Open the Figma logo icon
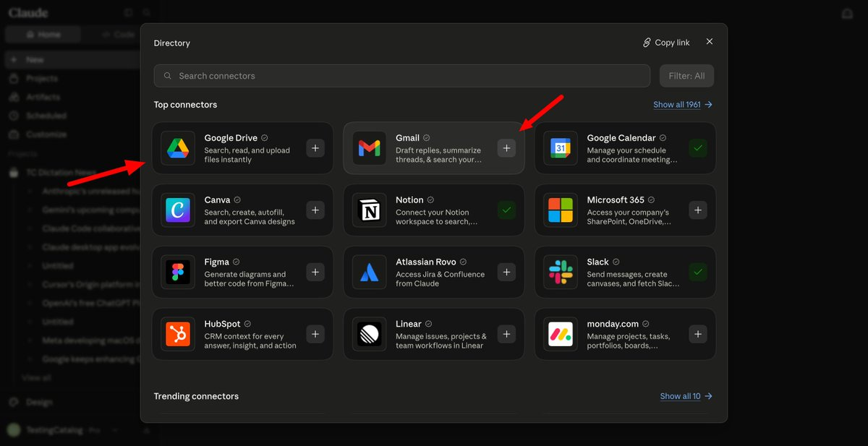868x446 pixels. [x=178, y=273]
